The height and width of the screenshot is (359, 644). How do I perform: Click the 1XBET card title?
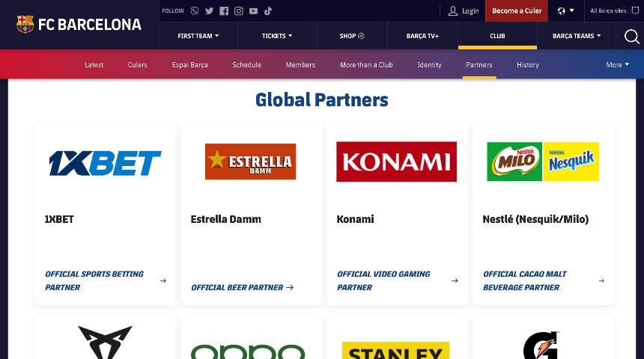[x=59, y=219]
